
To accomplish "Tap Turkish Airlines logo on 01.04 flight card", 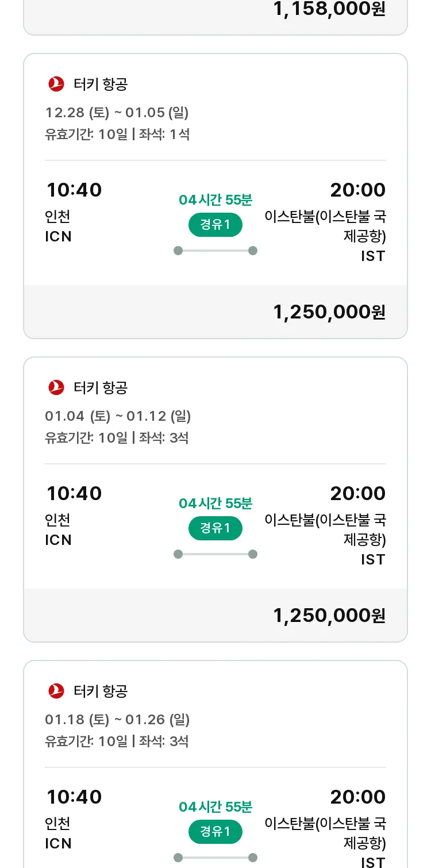I will click(x=56, y=387).
